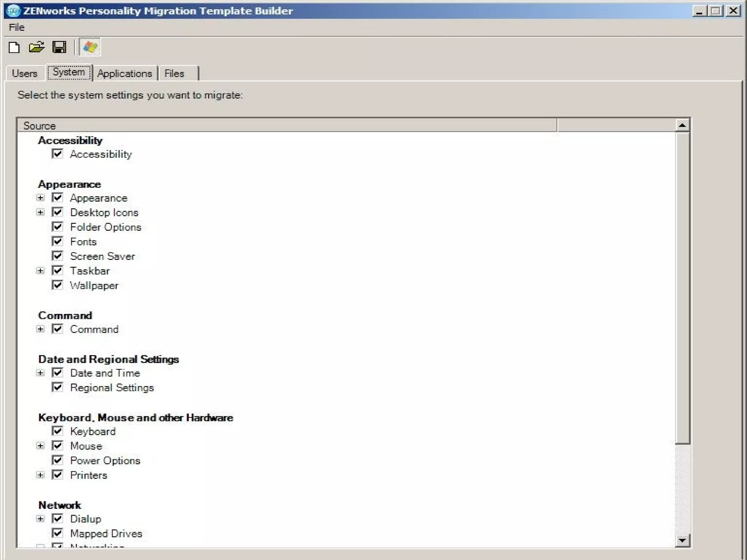Click the Open folder toolbar icon
This screenshot has height=560, width=747.
[x=36, y=47]
